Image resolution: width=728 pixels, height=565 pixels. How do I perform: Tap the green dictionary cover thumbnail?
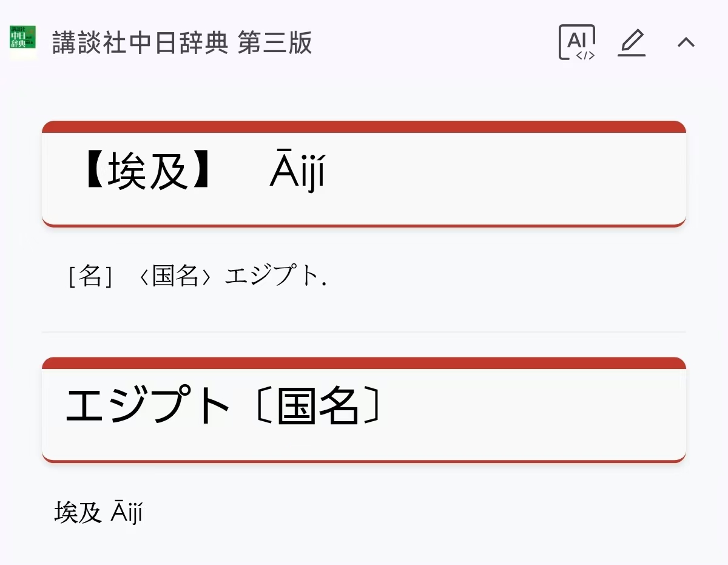point(23,41)
